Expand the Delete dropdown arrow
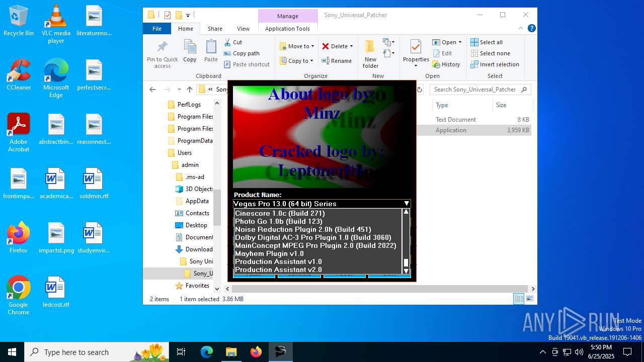Viewport: 644px width, 362px height. click(x=351, y=46)
